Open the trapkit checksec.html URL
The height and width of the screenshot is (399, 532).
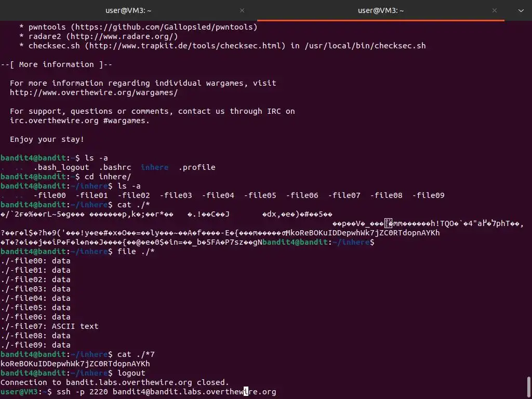tap(185, 46)
